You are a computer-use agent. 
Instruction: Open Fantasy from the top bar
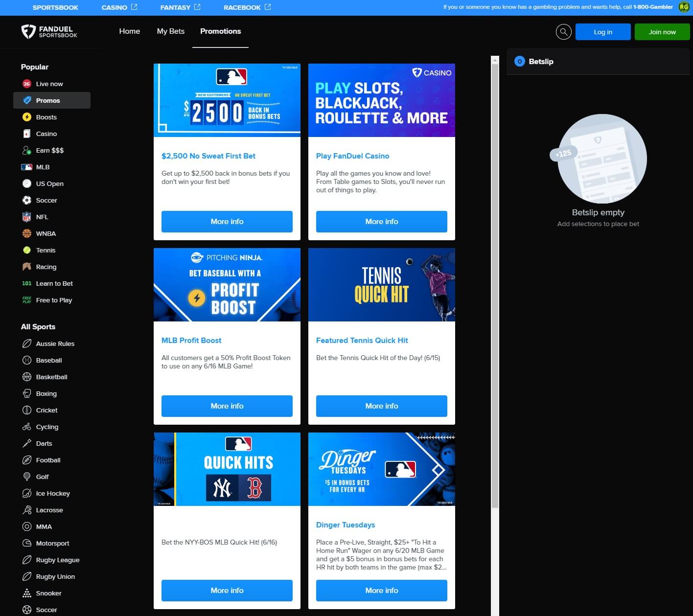180,7
